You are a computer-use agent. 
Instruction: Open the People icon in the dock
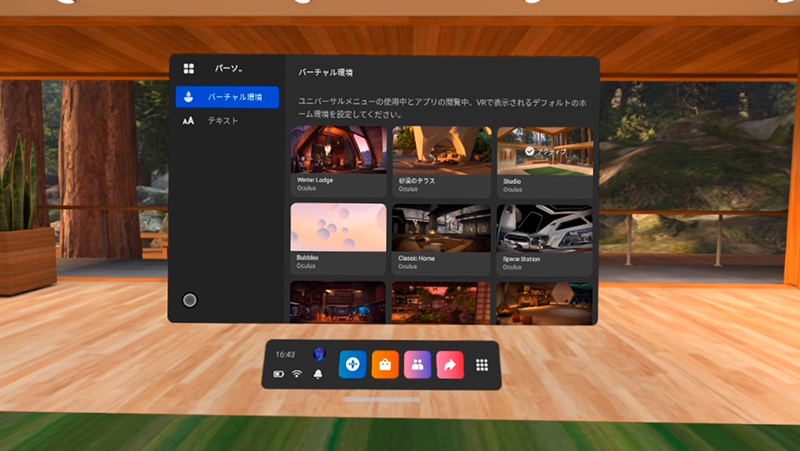tap(417, 364)
